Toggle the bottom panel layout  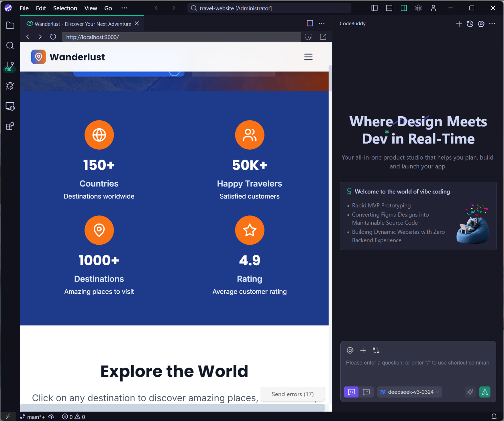click(x=389, y=8)
